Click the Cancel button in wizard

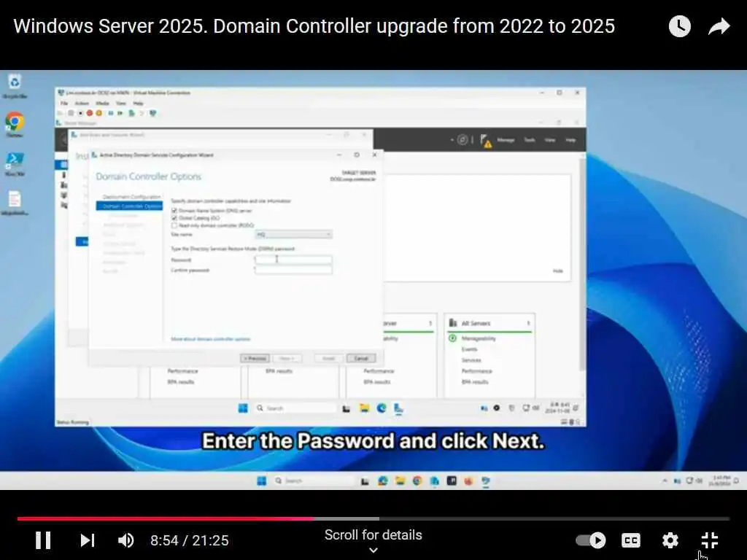click(x=361, y=358)
